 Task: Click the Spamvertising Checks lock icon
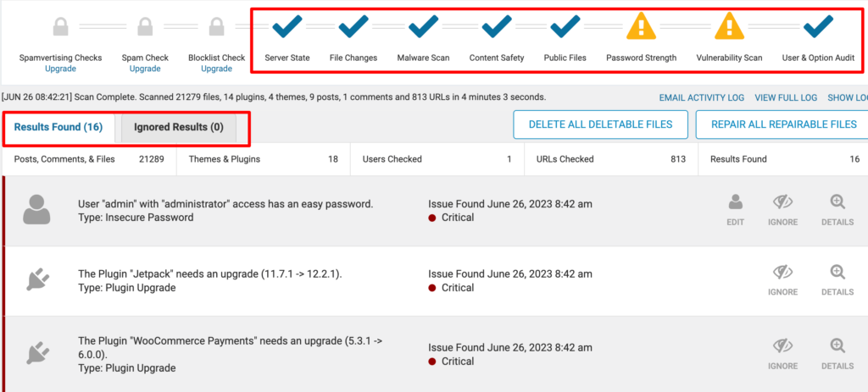pos(61,26)
